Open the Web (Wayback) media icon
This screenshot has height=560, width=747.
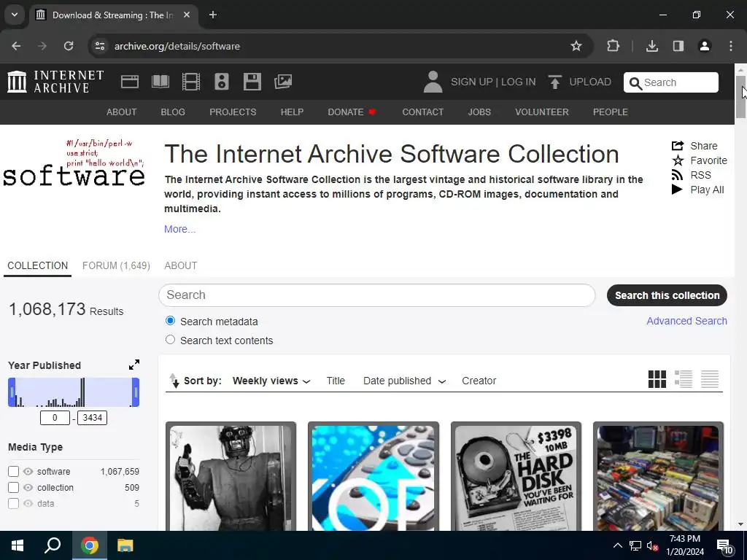pos(130,82)
